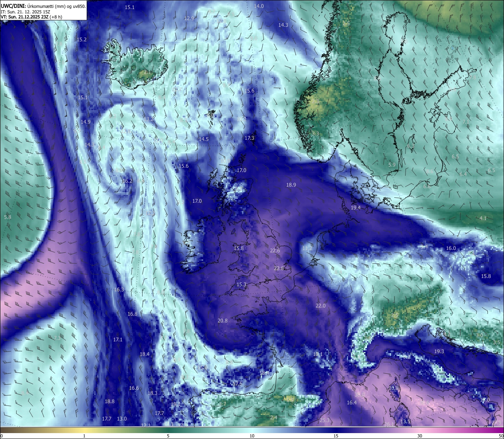Image resolution: width=504 pixels, height=439 pixels.
Task: Click the 11.2 value near the Netherlands
Action: pos(307,248)
